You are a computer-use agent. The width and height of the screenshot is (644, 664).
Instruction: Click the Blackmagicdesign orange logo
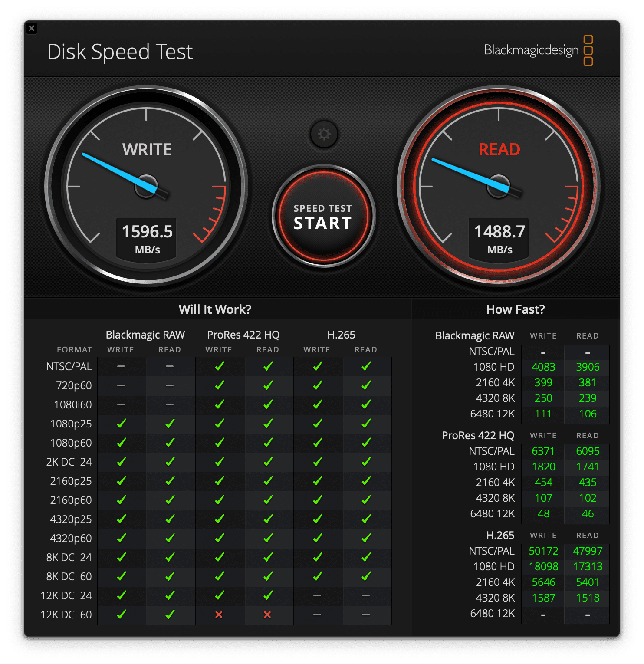(x=588, y=50)
